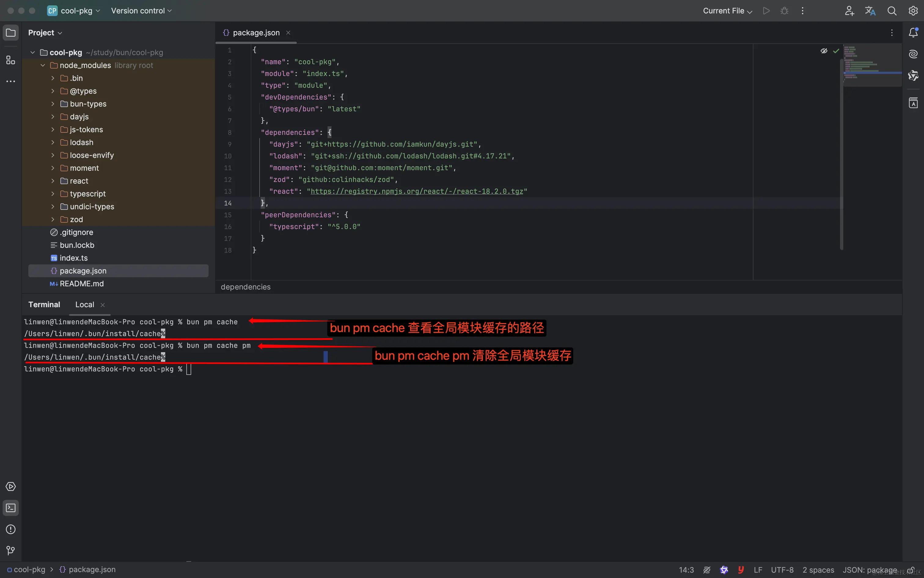The image size is (924, 578).
Task: Click the JSON: package schema status widget
Action: click(870, 569)
